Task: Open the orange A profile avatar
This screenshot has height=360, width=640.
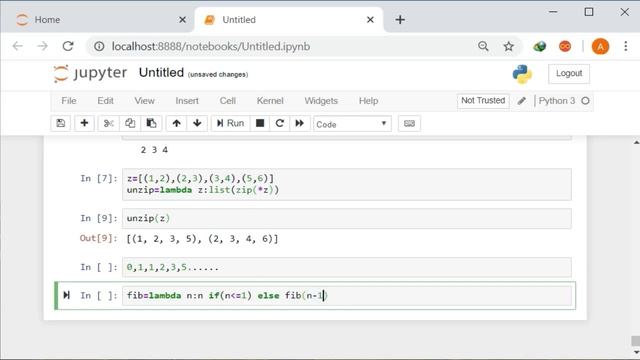Action: (600, 47)
